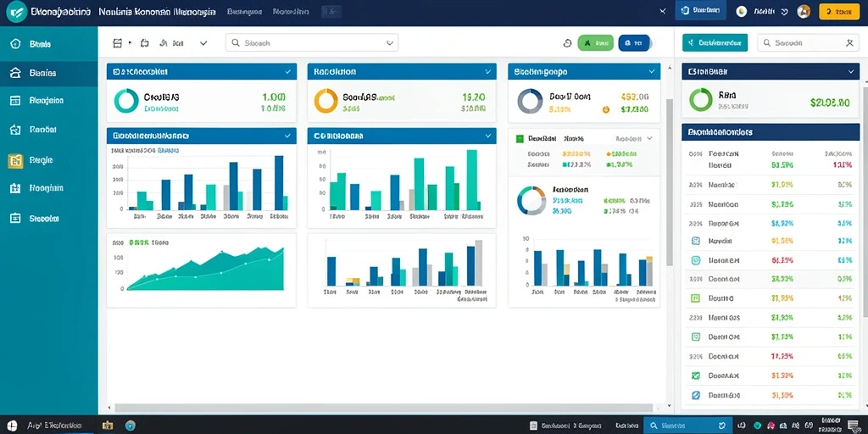Viewport: 868px width, 434px height.
Task: Toggle the blue switch in the toolbar
Action: click(634, 42)
